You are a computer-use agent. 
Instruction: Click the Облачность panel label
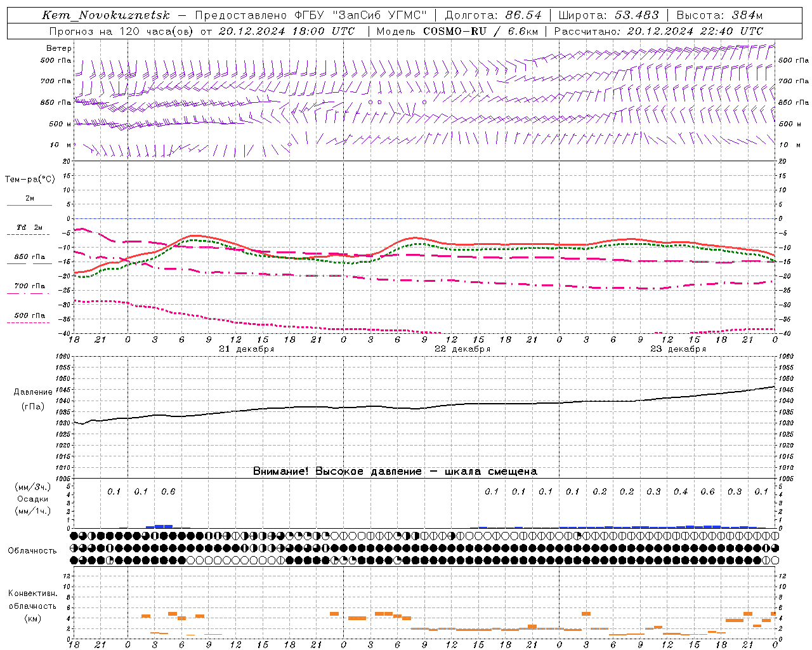click(32, 550)
